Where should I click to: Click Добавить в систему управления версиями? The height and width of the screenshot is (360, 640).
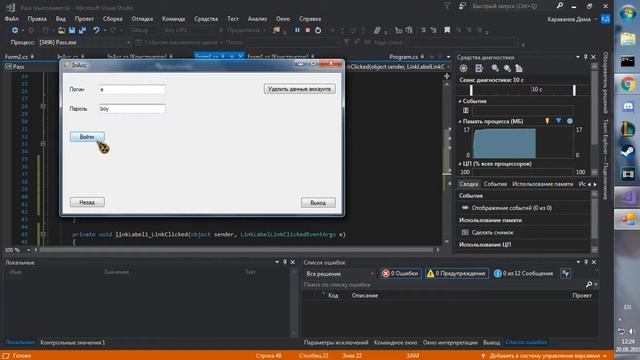pos(544,356)
